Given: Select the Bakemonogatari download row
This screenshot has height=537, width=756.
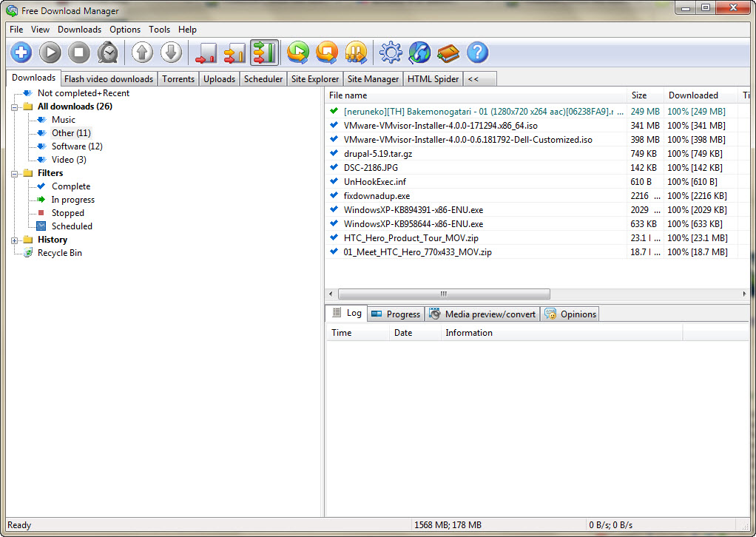Looking at the screenshot, I should coord(537,112).
